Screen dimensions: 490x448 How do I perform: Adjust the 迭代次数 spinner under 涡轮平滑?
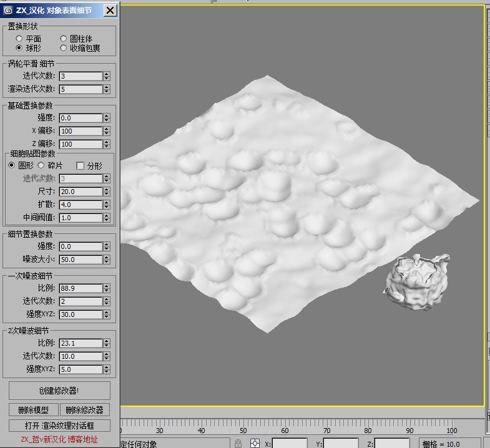tap(107, 76)
